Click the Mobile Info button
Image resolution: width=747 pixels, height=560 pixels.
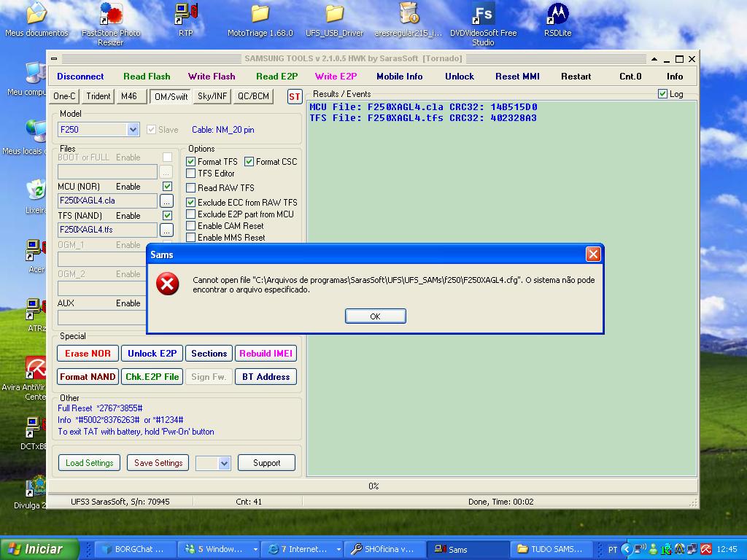[399, 76]
